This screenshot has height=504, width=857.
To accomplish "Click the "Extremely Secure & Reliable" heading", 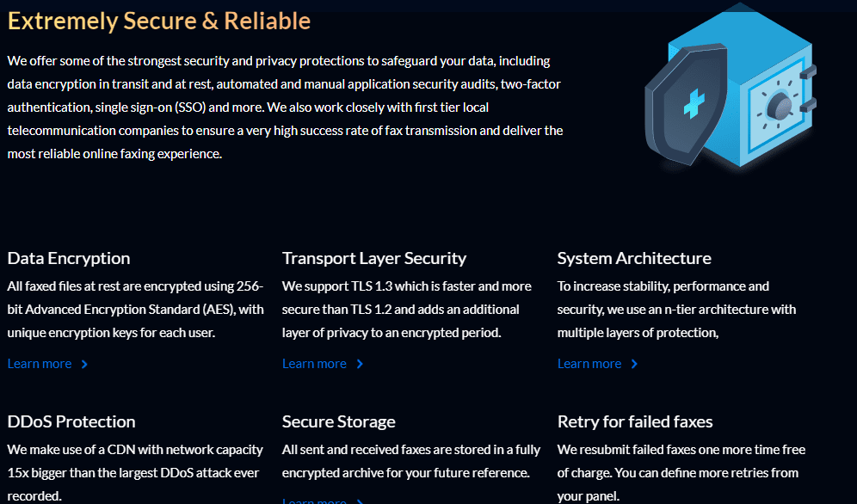I will coord(159,22).
